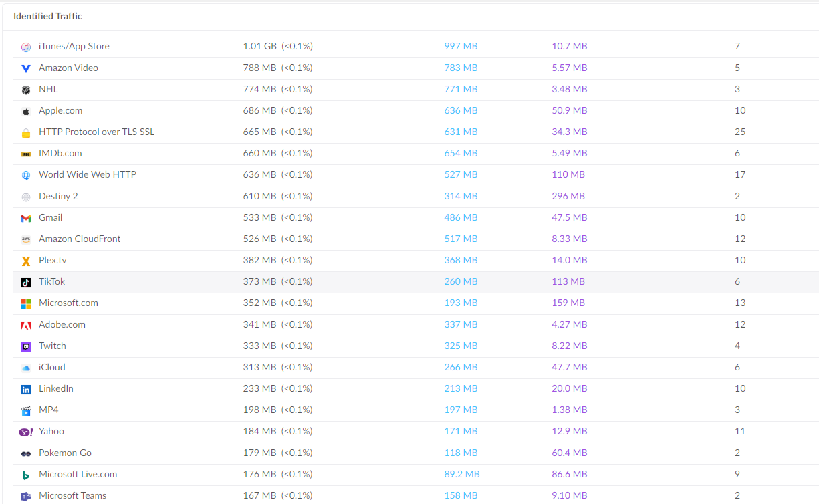Click the Microsoft Teams icon
The width and height of the screenshot is (819, 504).
pyautogui.click(x=25, y=496)
